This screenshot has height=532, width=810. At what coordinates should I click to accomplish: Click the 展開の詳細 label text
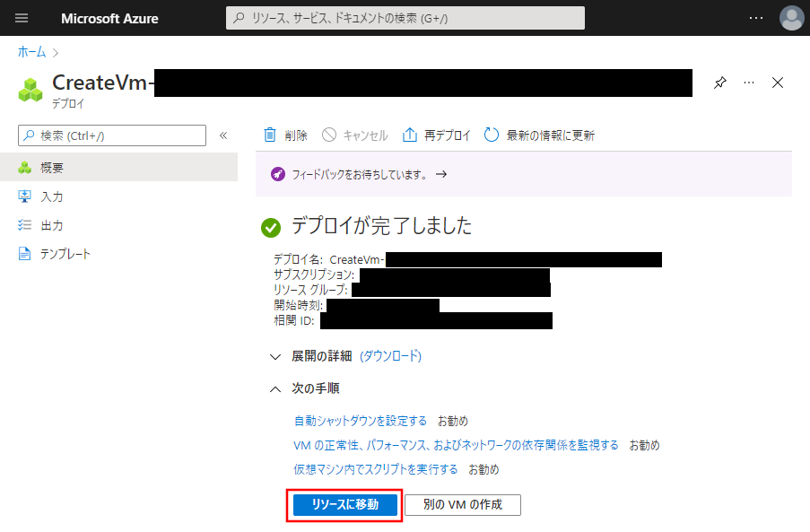pyautogui.click(x=321, y=356)
